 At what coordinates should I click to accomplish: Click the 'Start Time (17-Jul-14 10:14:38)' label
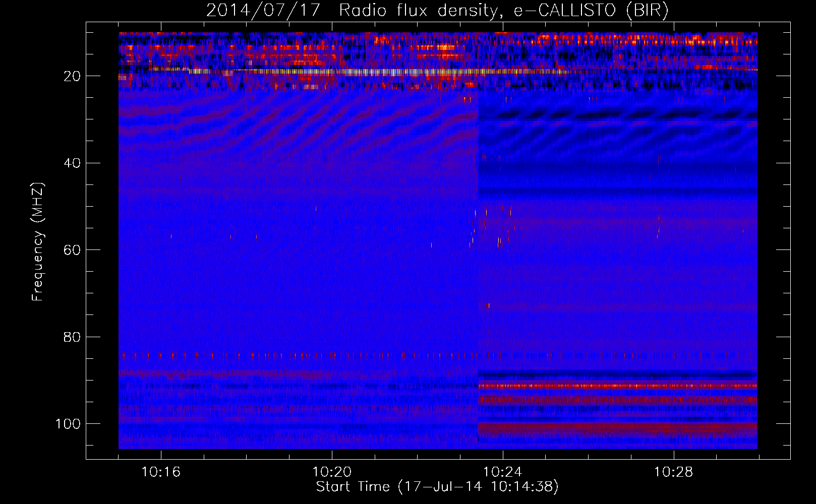[437, 487]
